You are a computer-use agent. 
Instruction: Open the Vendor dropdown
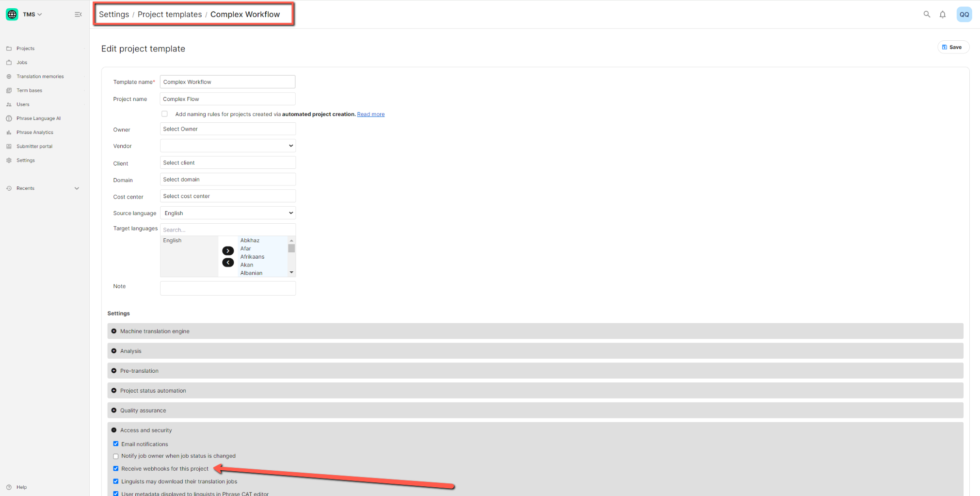click(228, 146)
